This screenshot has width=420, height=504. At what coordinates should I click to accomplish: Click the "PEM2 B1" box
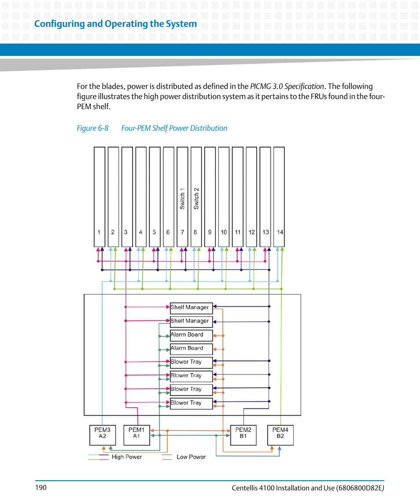[243, 435]
